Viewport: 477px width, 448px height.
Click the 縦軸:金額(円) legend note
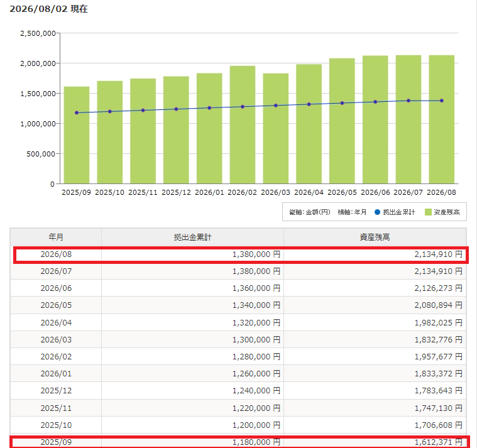[x=310, y=212]
